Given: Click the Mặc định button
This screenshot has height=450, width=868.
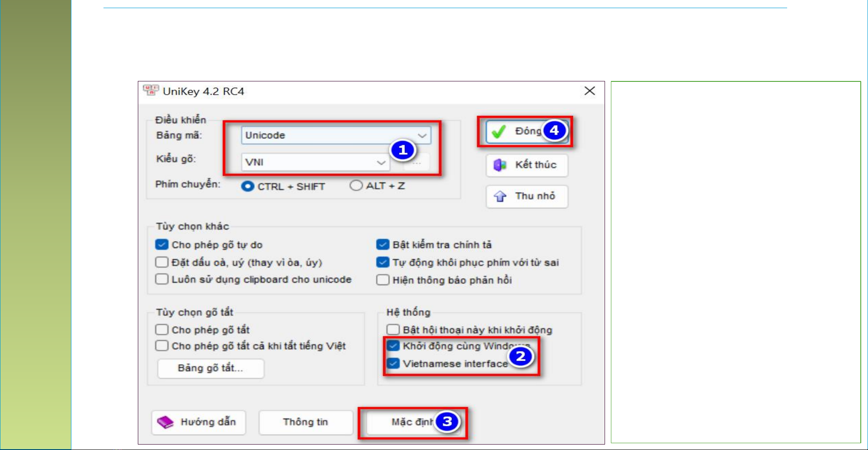Looking at the screenshot, I should (413, 422).
